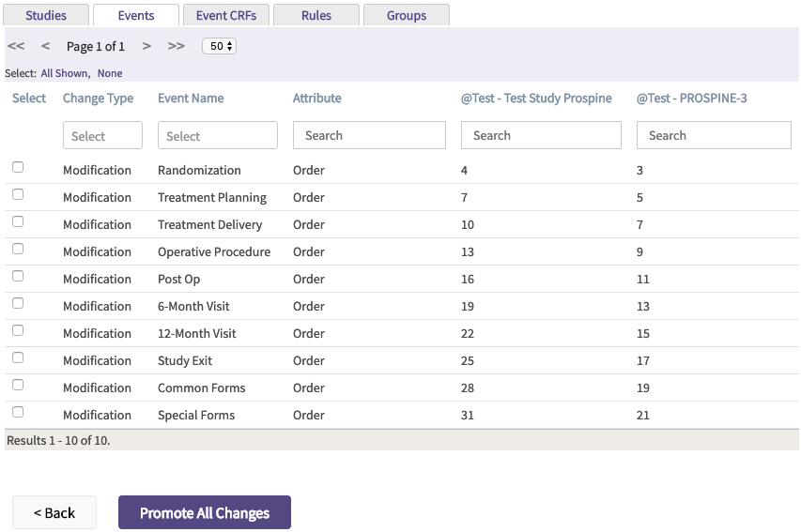Focus the Attribute search field
The image size is (801, 532).
[x=369, y=135]
